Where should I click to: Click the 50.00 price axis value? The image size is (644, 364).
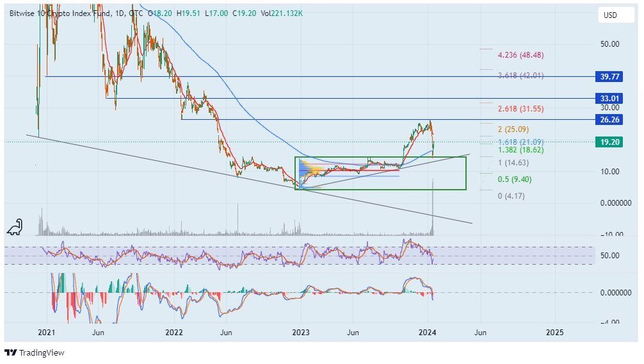[610, 44]
